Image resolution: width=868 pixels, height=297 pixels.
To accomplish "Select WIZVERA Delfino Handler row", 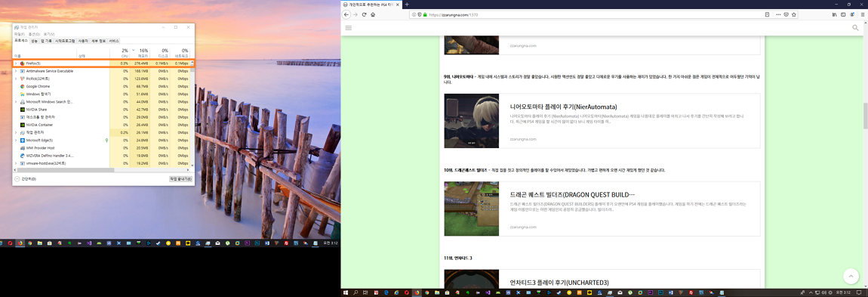I will coord(101,156).
